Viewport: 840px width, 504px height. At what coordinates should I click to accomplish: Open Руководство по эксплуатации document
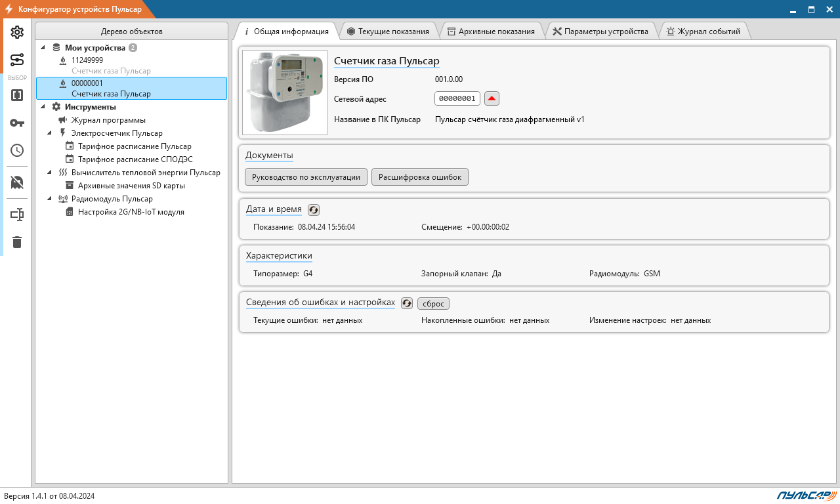click(x=306, y=177)
